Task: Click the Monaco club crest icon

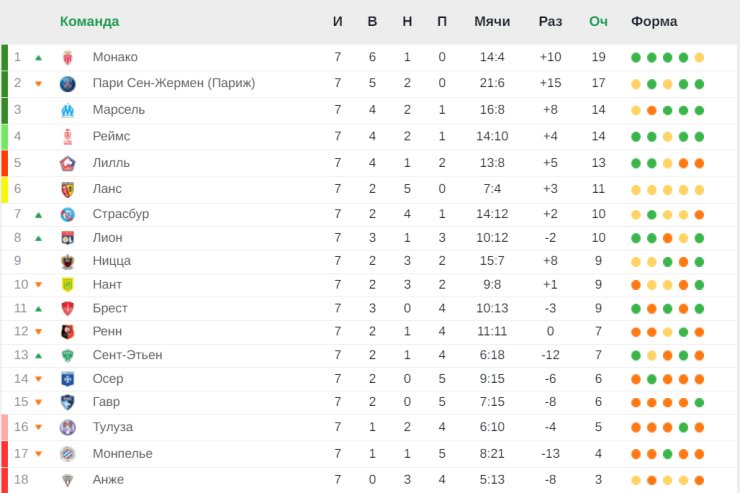Action: pyautogui.click(x=67, y=58)
